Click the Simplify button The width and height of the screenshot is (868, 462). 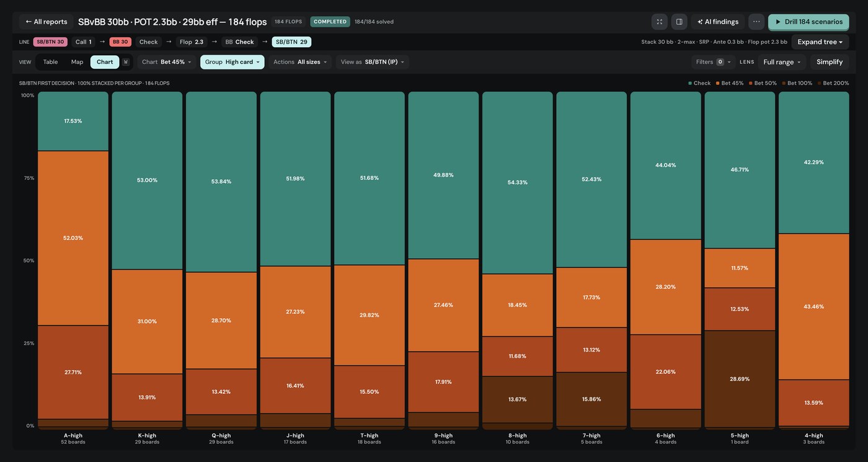[830, 62]
